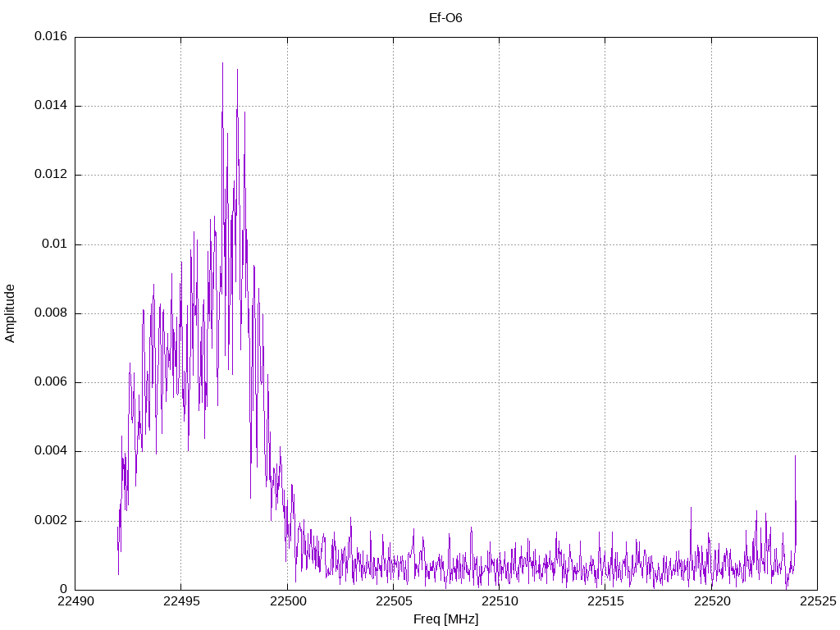Image resolution: width=840 pixels, height=630 pixels.
Task: Click the 0.006 y-axis tick label
Action: [x=51, y=382]
